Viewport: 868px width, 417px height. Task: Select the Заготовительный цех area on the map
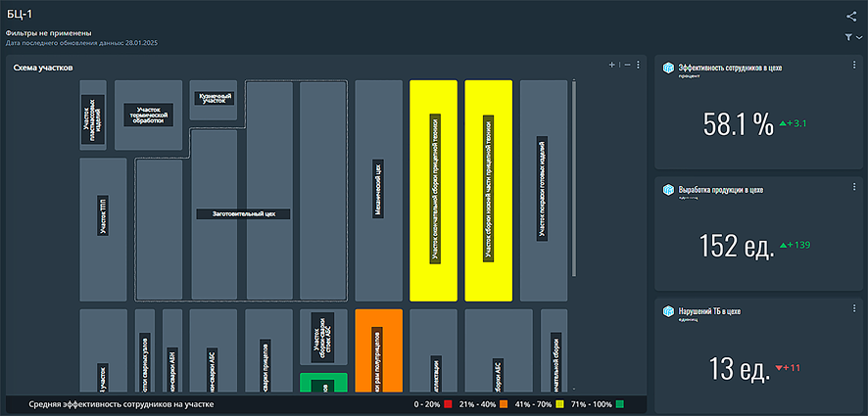point(242,212)
